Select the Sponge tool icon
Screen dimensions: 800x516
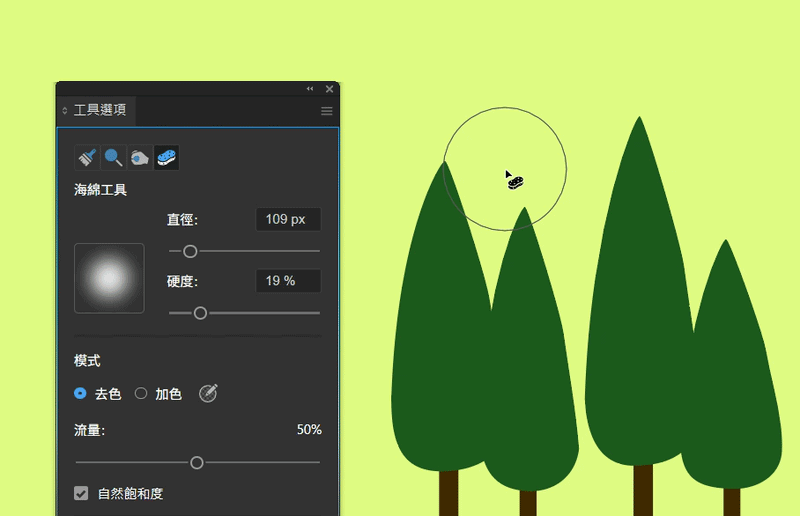pyautogui.click(x=166, y=157)
